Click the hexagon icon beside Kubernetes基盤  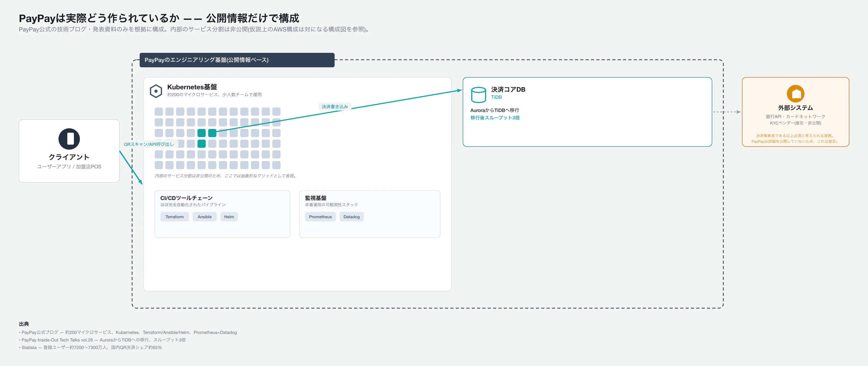click(x=156, y=91)
